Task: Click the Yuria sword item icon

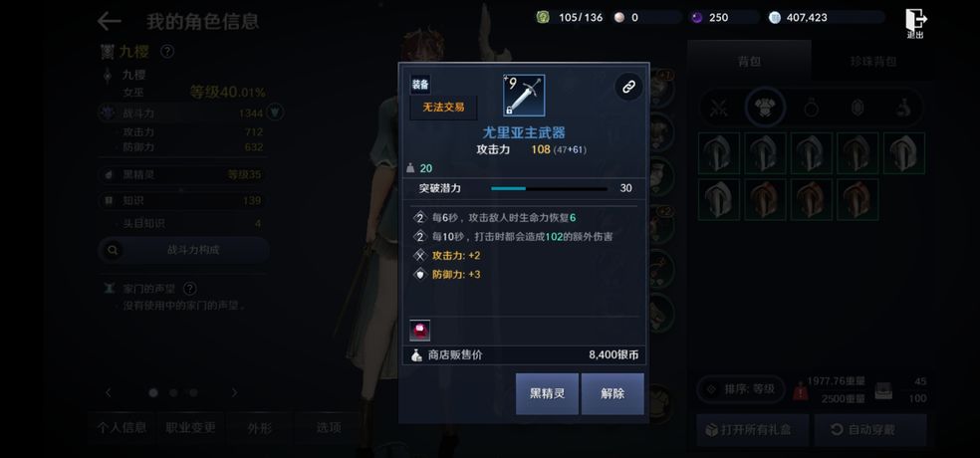Action: coord(524,96)
